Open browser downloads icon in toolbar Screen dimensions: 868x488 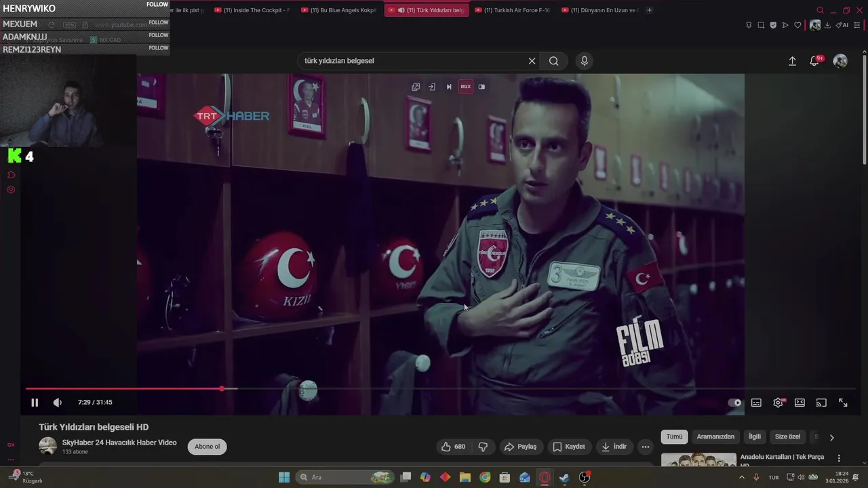[827, 25]
